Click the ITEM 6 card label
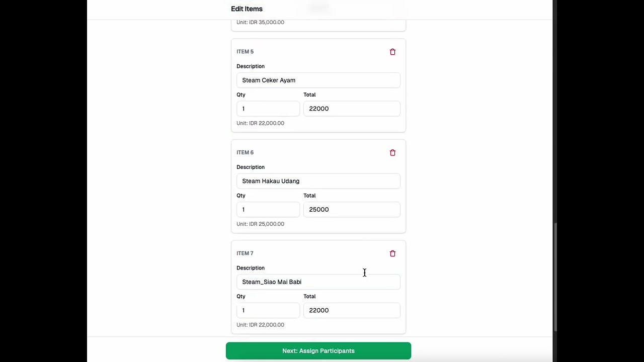The width and height of the screenshot is (644, 362). pyautogui.click(x=245, y=152)
